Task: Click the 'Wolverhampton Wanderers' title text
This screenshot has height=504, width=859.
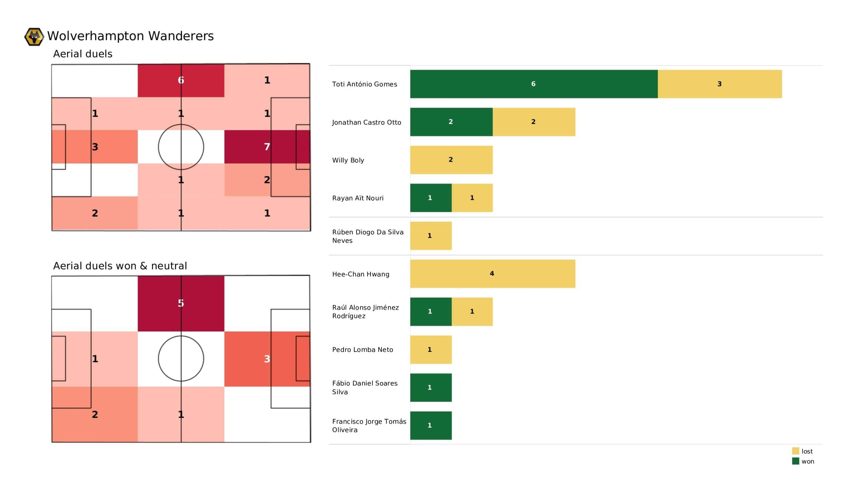Action: click(x=130, y=36)
